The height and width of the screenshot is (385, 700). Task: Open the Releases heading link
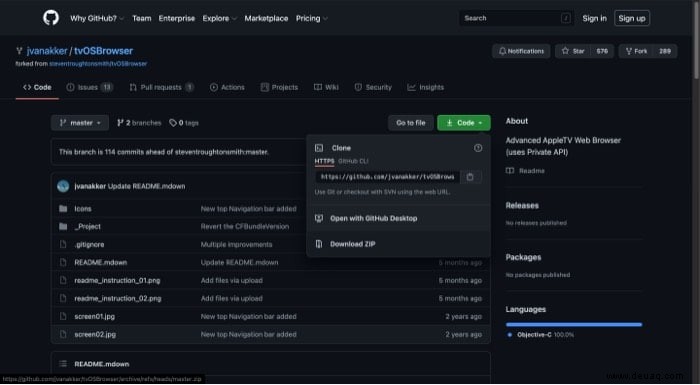tap(522, 205)
